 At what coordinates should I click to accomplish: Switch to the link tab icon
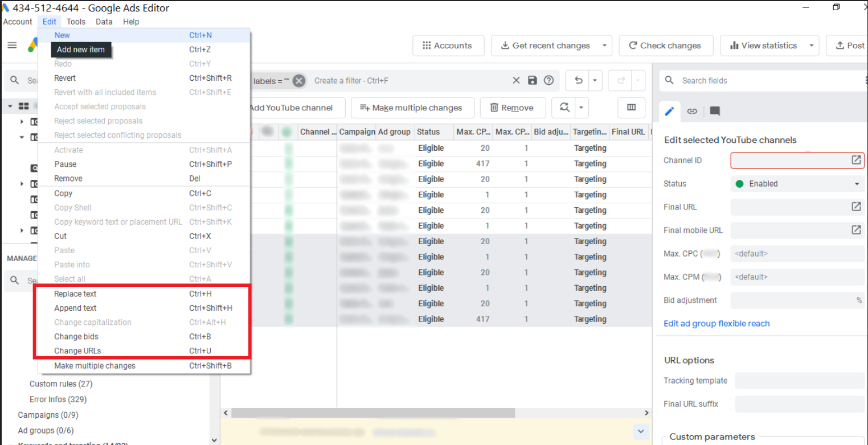point(692,111)
